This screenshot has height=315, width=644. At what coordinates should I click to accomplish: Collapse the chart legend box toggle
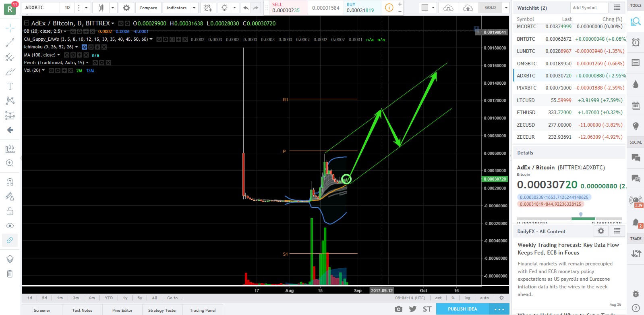tap(27, 23)
